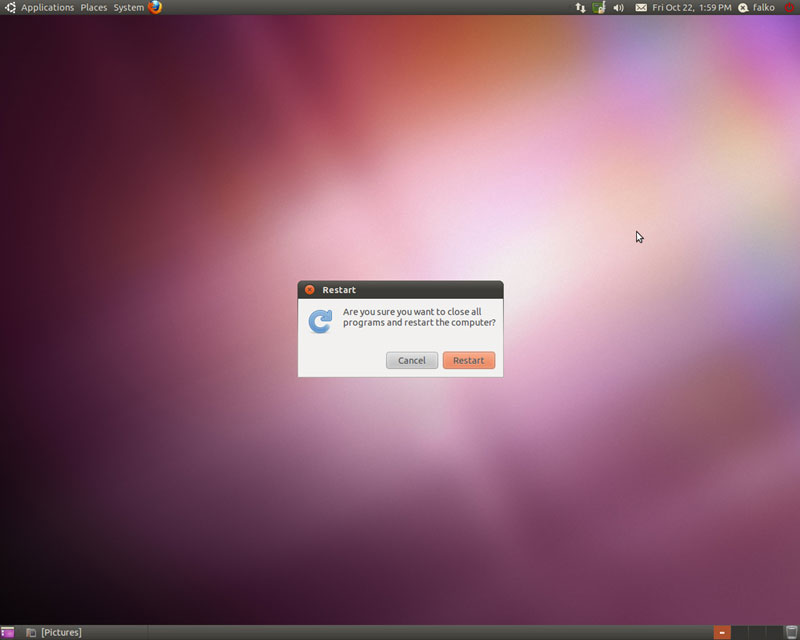
Task: Open the messaging envelope indicator
Action: tap(641, 8)
